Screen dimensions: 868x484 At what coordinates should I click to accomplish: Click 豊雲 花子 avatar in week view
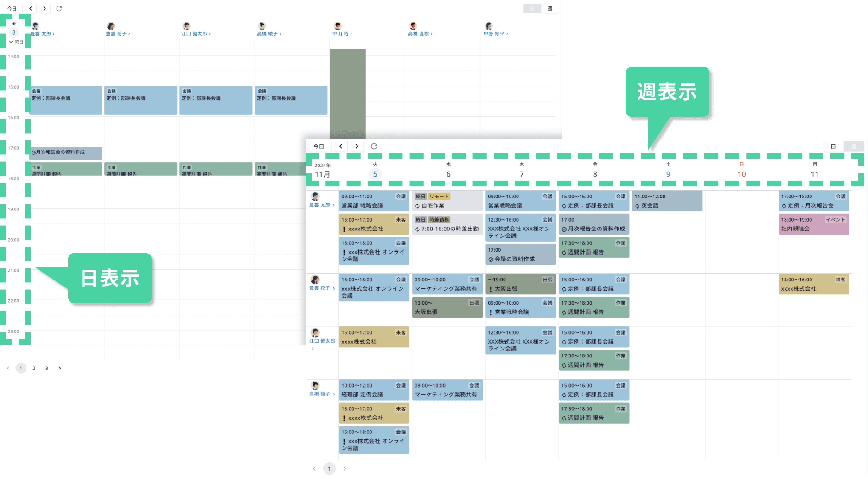[315, 280]
